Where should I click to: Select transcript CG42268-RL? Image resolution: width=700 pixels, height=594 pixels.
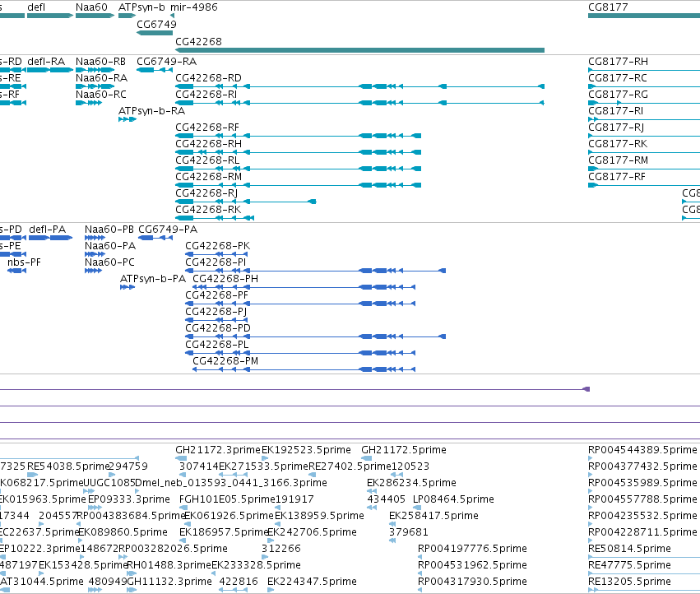click(299, 169)
